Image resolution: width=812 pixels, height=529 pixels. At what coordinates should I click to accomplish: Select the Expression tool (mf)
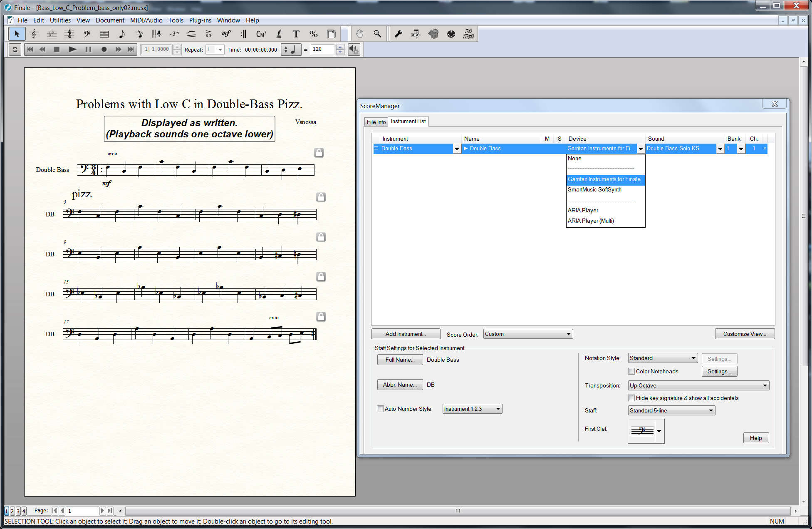pyautogui.click(x=226, y=34)
